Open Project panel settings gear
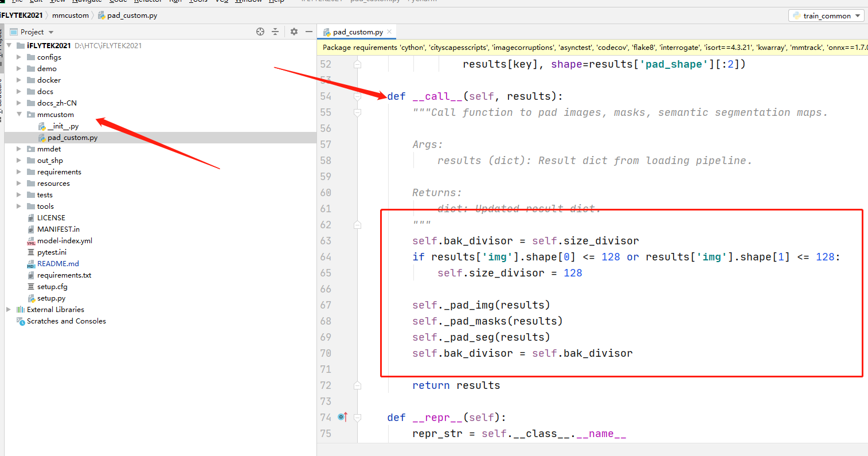 click(x=294, y=32)
